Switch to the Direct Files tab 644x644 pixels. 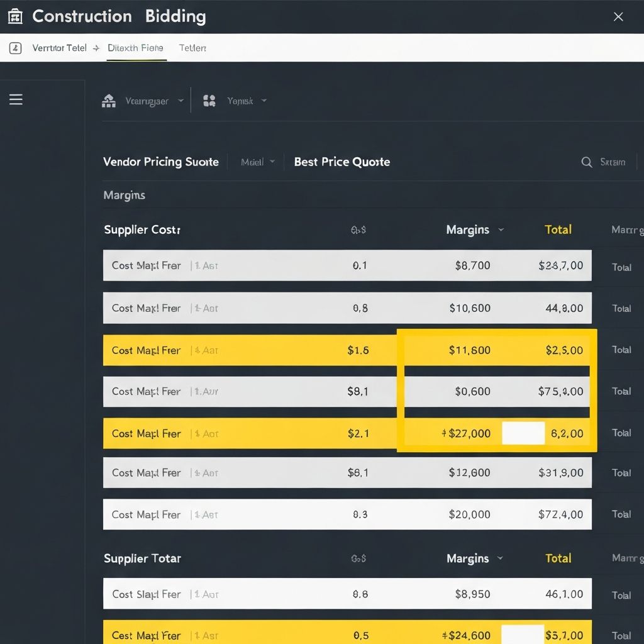pos(135,48)
